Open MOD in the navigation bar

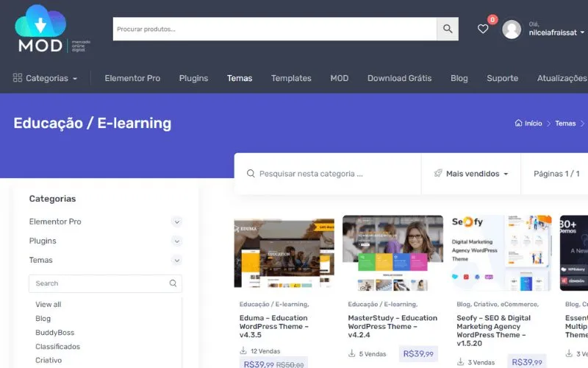point(340,78)
